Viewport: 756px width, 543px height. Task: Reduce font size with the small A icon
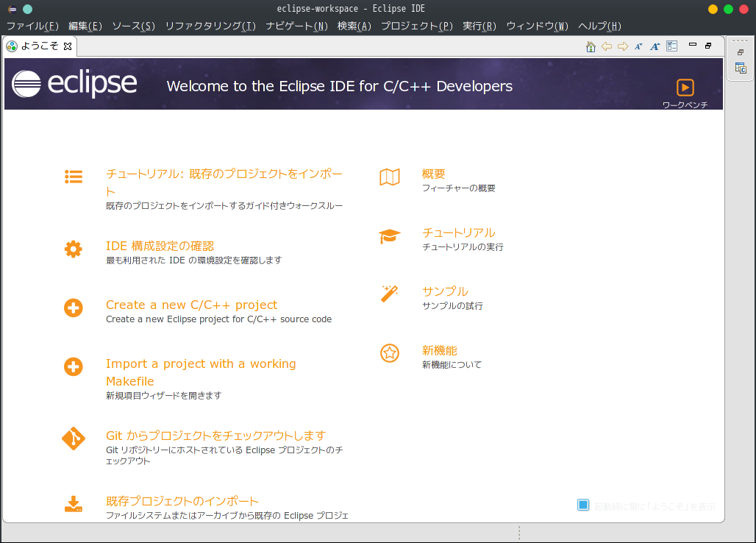click(639, 46)
